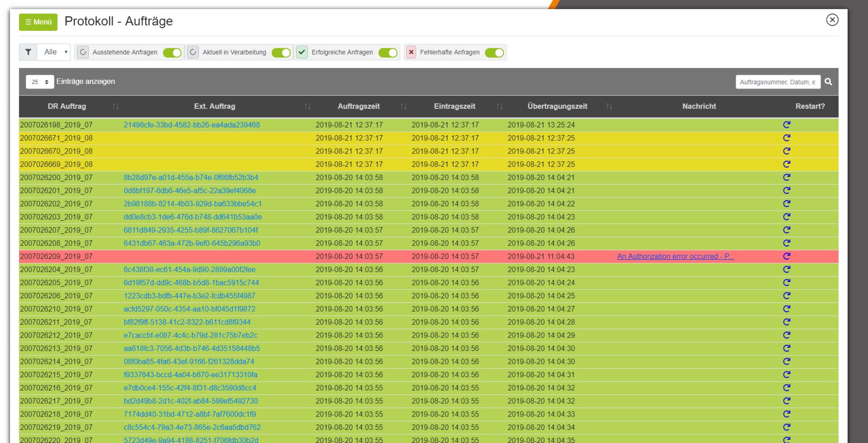
Task: Turn off the Fehlerhafte Anfragen toggle
Action: coord(494,53)
